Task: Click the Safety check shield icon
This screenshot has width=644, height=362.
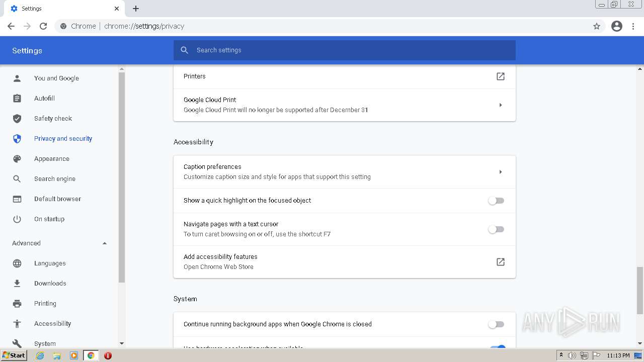Action: (x=17, y=118)
